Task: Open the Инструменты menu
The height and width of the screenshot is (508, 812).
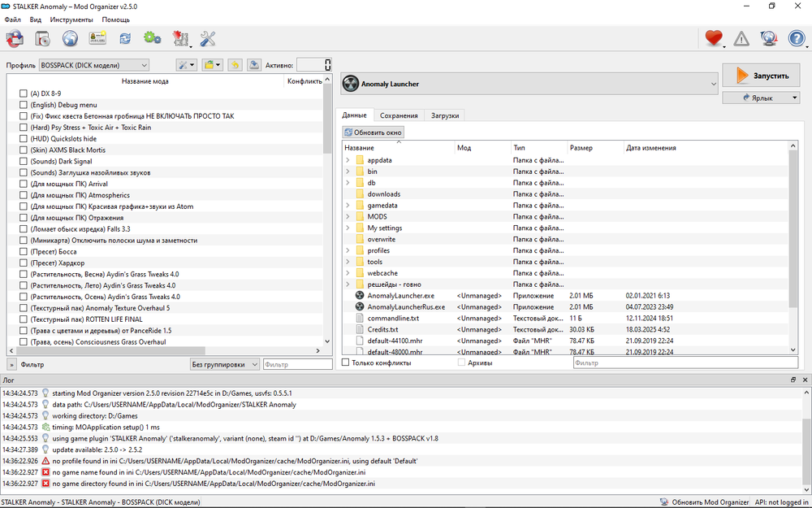Action: click(x=71, y=19)
